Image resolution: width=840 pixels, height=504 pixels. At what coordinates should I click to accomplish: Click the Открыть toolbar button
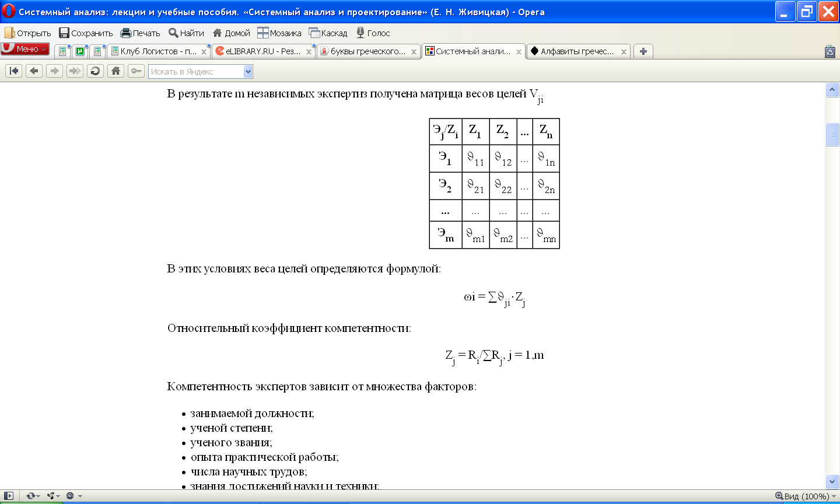click(x=27, y=33)
